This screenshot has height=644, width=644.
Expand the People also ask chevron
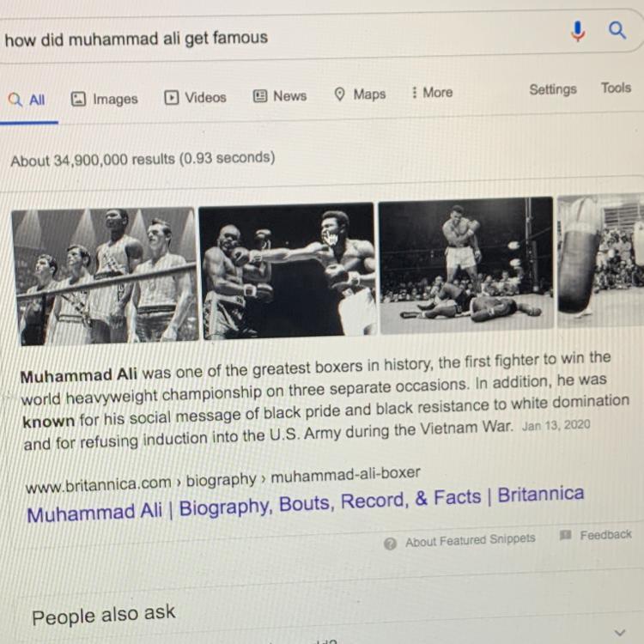tap(620, 632)
